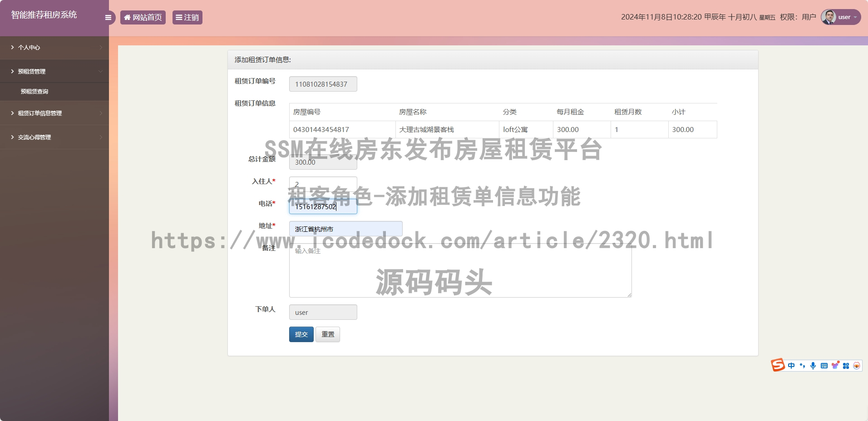Click the 备注 remarks textarea
Screen dimensions: 868x421
tap(460, 270)
